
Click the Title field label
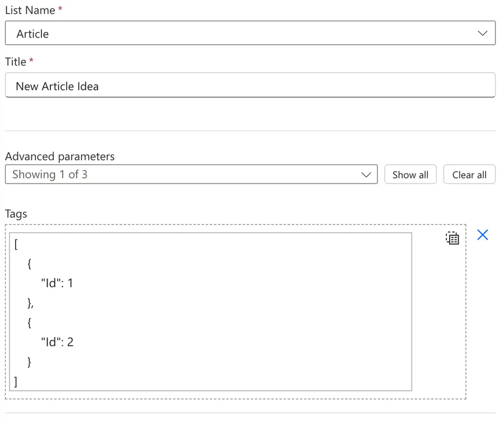(x=16, y=62)
